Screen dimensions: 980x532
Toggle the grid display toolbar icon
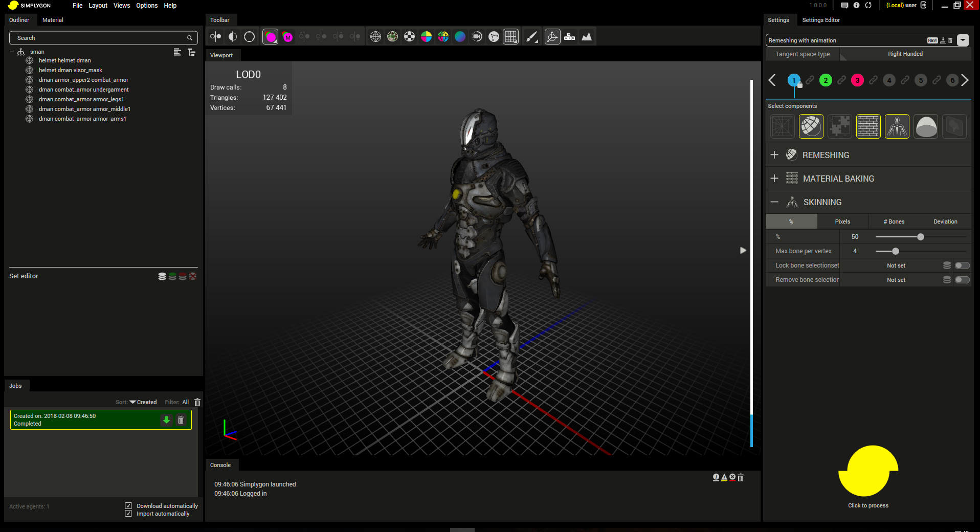click(x=510, y=37)
